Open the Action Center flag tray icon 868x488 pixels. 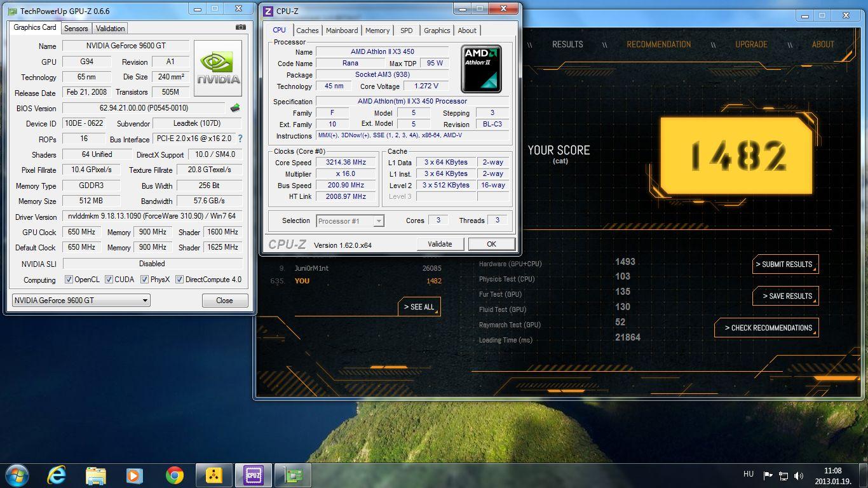click(x=768, y=475)
